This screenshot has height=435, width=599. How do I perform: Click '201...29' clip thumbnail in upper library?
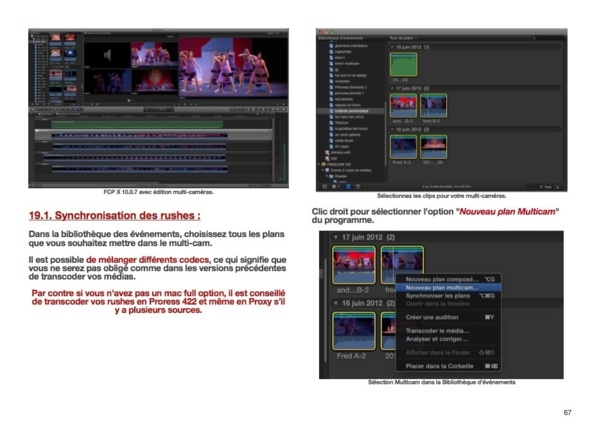click(433, 147)
